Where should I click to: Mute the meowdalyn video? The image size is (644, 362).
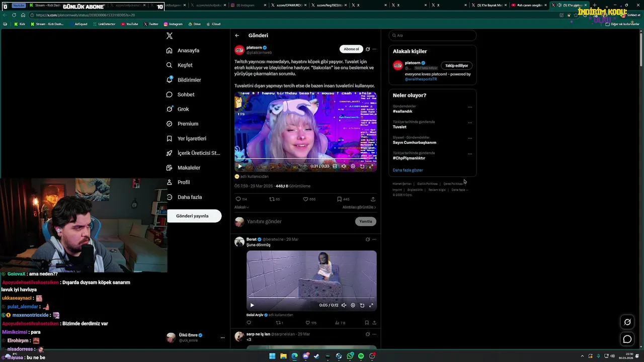(x=344, y=166)
